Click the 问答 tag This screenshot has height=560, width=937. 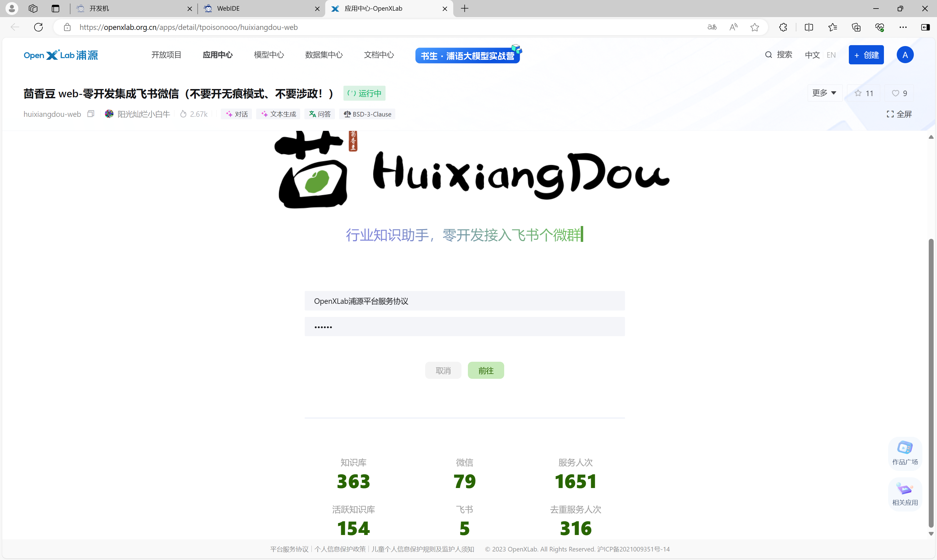320,114
